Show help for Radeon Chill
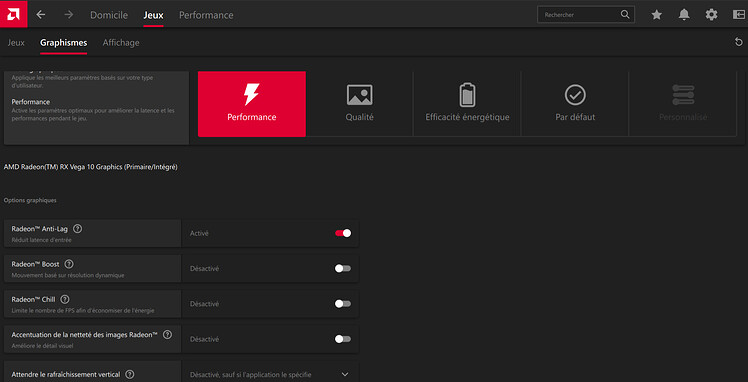 tap(65, 299)
